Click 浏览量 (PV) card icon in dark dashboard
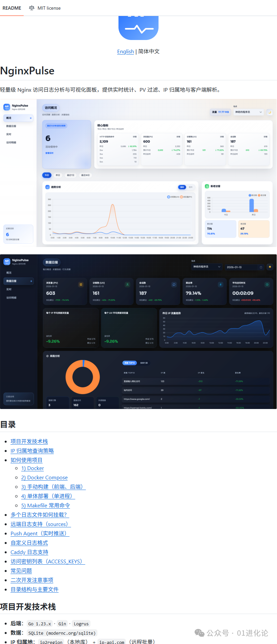Image resolution: width=277 pixels, height=644 pixels. pos(80,284)
